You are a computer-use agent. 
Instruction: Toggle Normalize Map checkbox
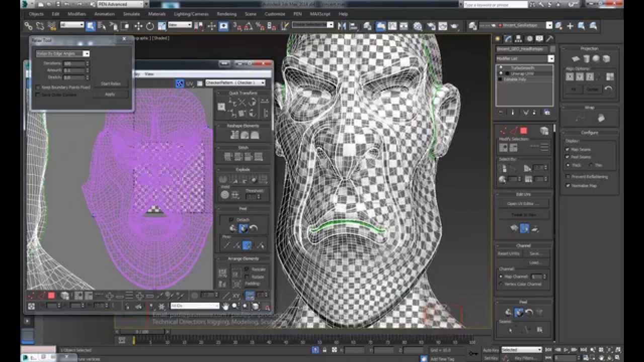click(568, 186)
